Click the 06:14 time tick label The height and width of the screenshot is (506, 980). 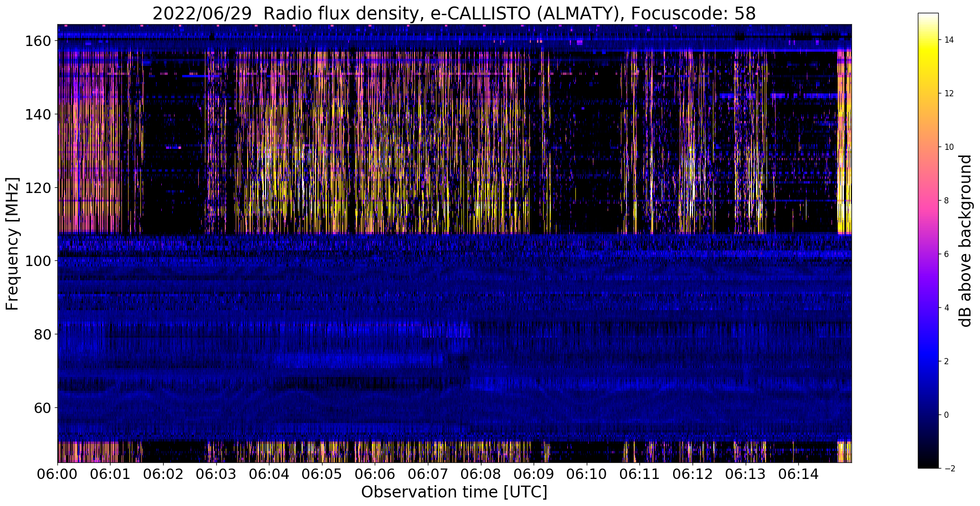pyautogui.click(x=798, y=474)
